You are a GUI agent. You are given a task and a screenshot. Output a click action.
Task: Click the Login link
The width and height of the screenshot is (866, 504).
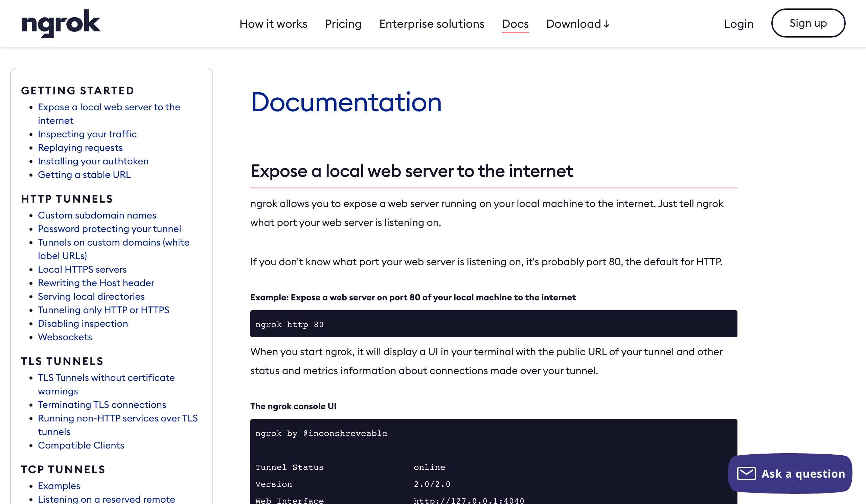[738, 24]
